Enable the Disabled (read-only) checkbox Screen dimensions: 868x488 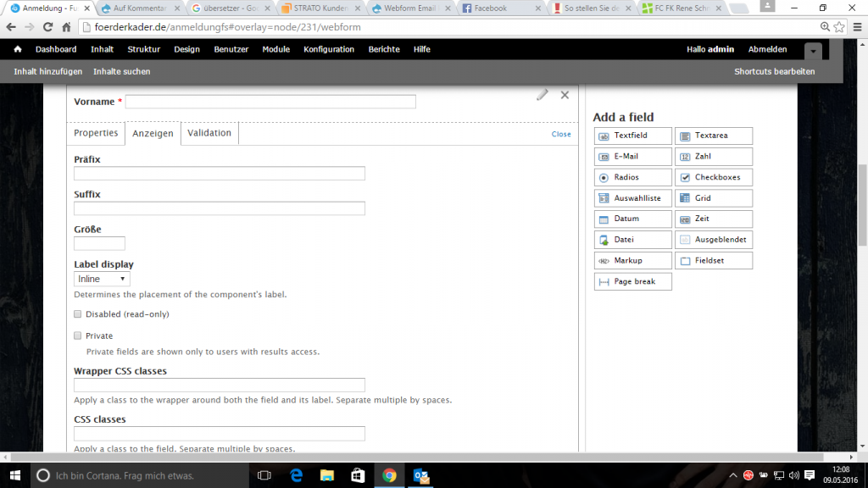(78, 314)
